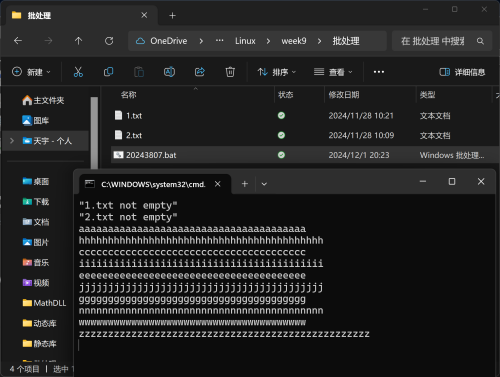
Task: Open a new File Explorer tab
Action: tap(172, 15)
